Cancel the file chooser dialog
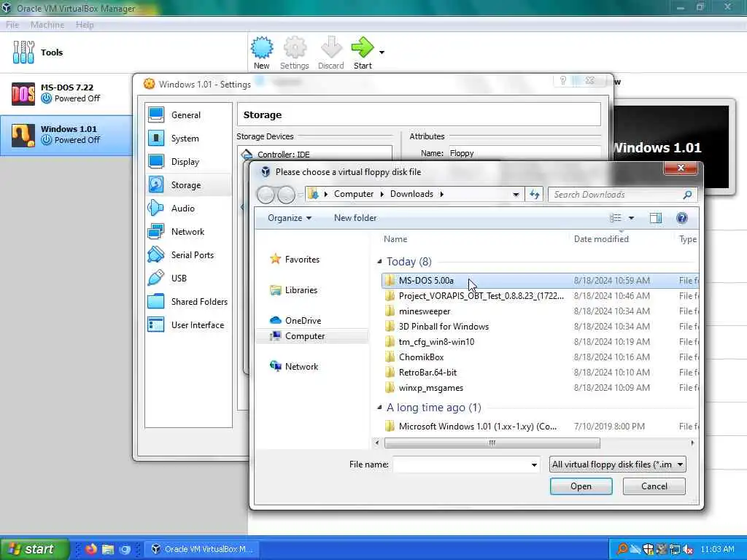The width and height of the screenshot is (747, 560). click(654, 486)
